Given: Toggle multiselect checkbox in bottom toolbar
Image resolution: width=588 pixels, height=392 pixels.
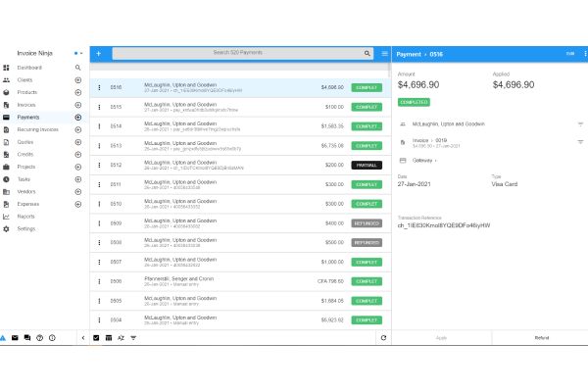Looking at the screenshot, I should coord(96,337).
